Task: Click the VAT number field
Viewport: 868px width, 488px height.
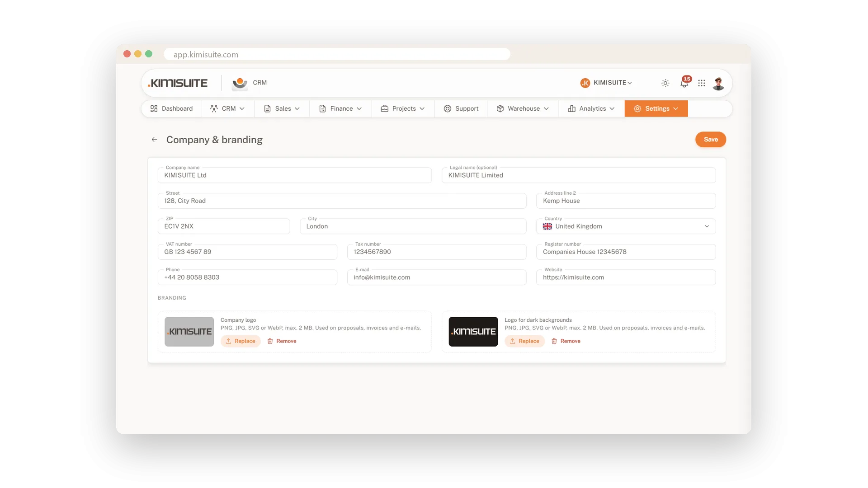Action: coord(247,252)
